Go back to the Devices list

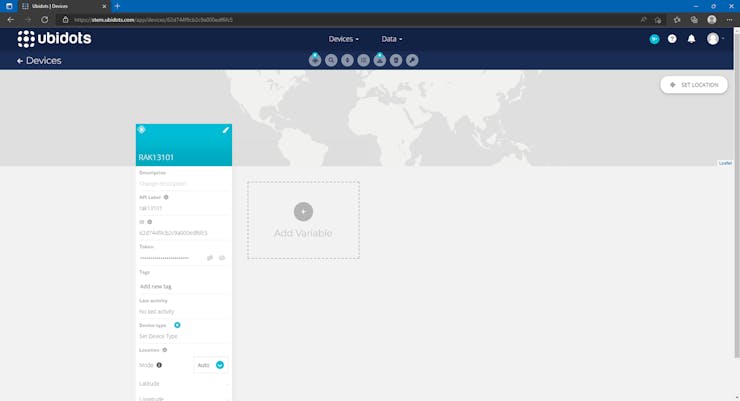(x=39, y=60)
